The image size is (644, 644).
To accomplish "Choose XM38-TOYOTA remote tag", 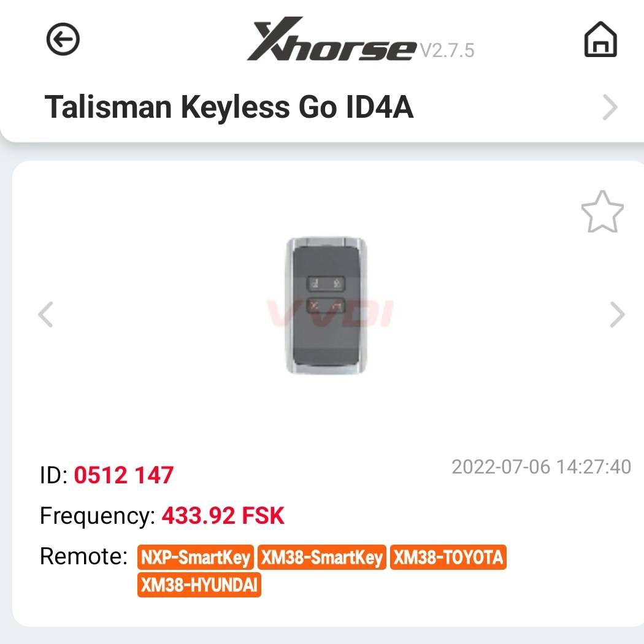I will pyautogui.click(x=448, y=558).
